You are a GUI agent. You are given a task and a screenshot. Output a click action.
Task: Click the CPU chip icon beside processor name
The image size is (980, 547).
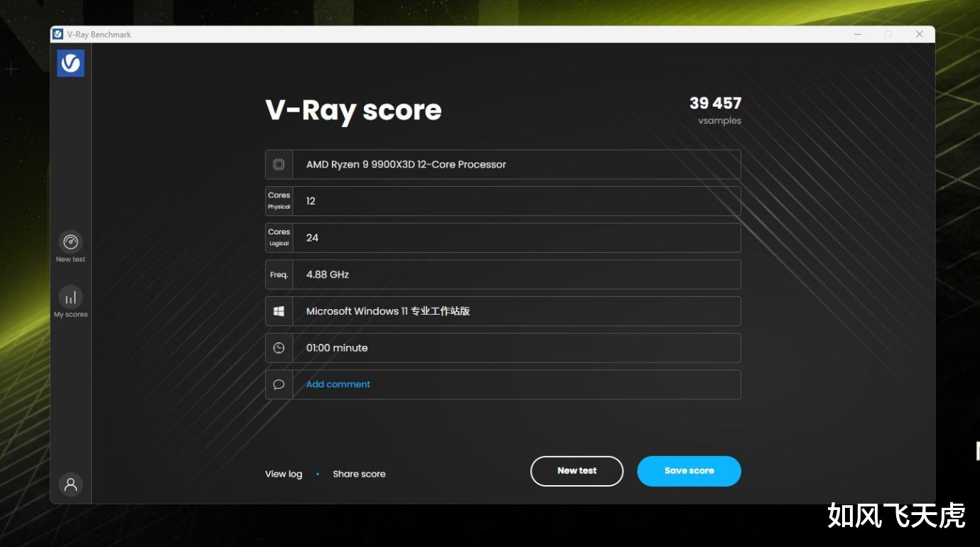coord(279,164)
